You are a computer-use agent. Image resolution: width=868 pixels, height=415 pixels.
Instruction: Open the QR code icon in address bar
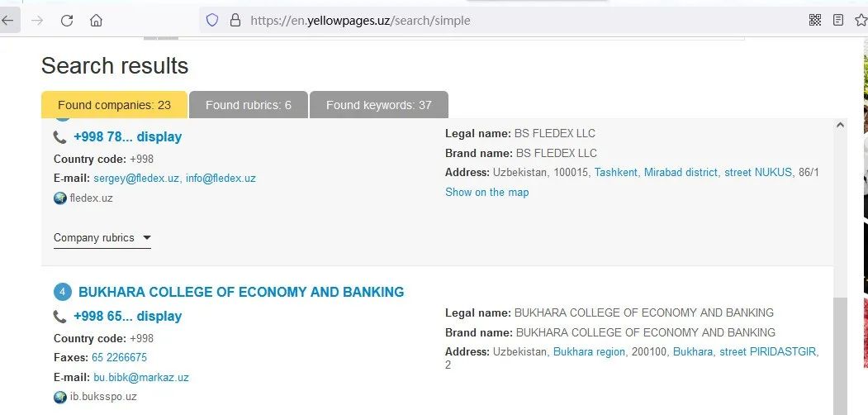pyautogui.click(x=815, y=21)
